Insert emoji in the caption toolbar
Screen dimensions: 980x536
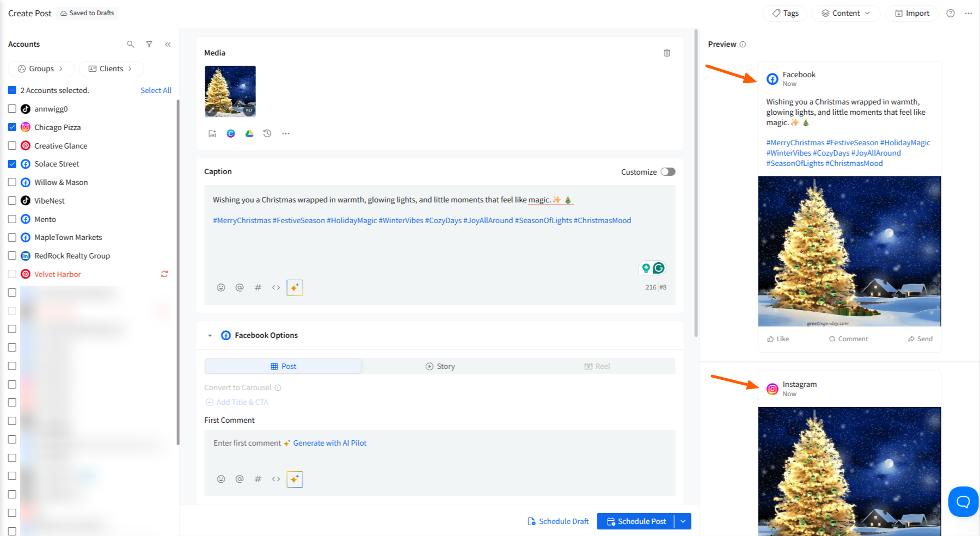click(221, 287)
